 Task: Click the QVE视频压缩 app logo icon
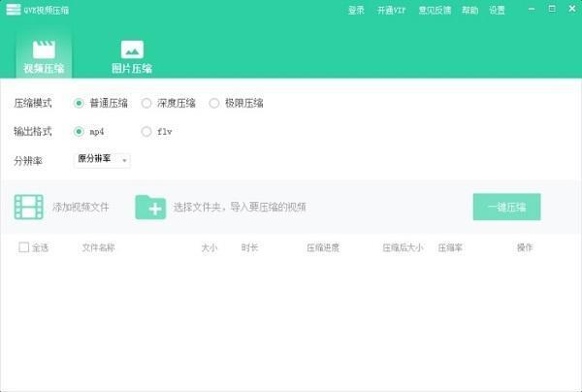click(x=14, y=10)
